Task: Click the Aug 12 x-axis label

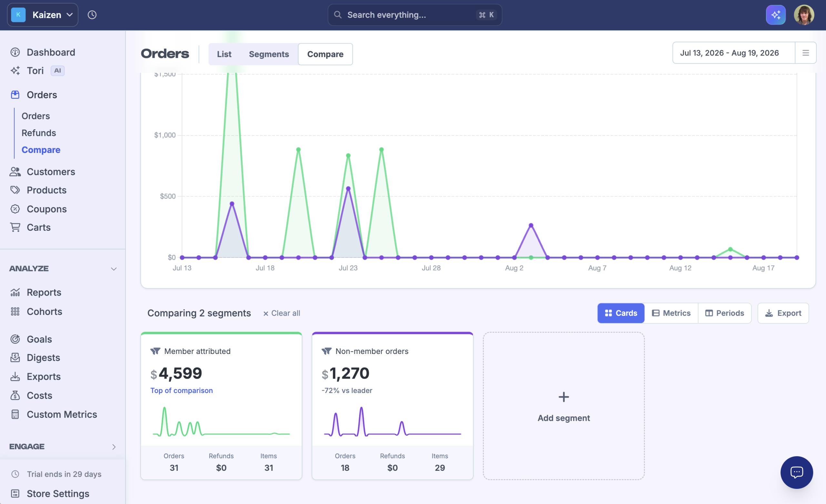Action: click(680, 268)
